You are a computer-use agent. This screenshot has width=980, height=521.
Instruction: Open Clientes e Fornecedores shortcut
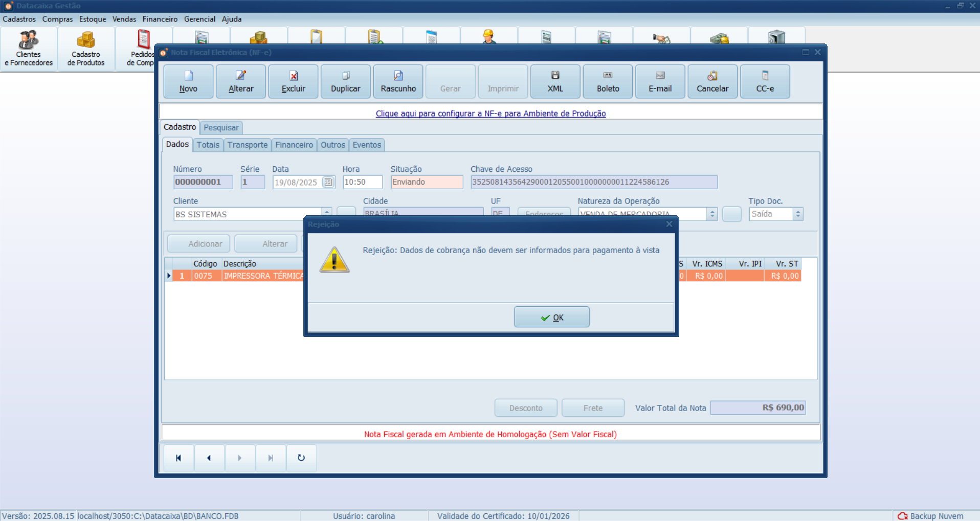[x=29, y=49]
